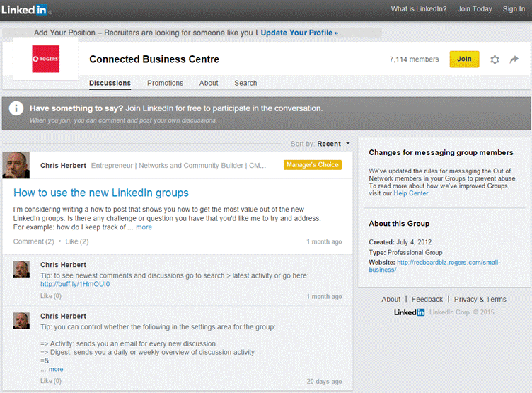Click the Rogers group logo
This screenshot has width=532, height=393.
click(x=45, y=59)
